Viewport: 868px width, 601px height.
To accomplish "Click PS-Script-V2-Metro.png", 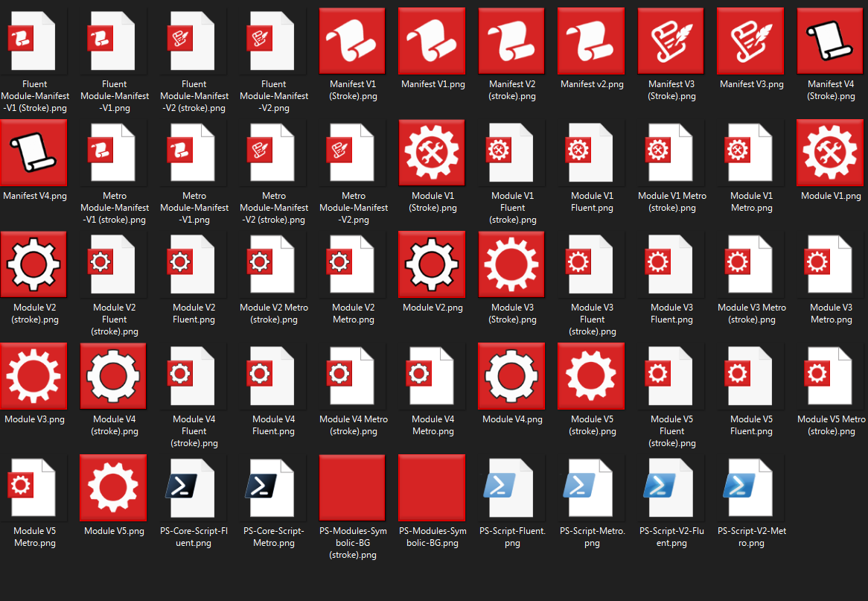I will point(750,487).
